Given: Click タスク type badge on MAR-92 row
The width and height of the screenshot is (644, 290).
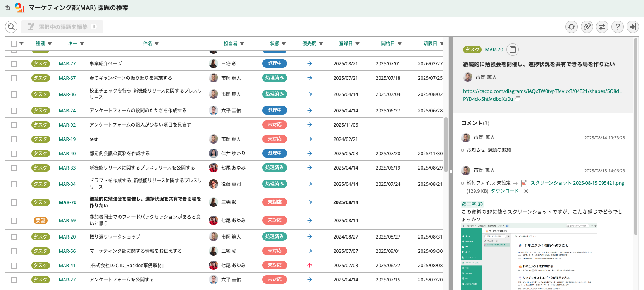Looking at the screenshot, I should click(x=41, y=125).
